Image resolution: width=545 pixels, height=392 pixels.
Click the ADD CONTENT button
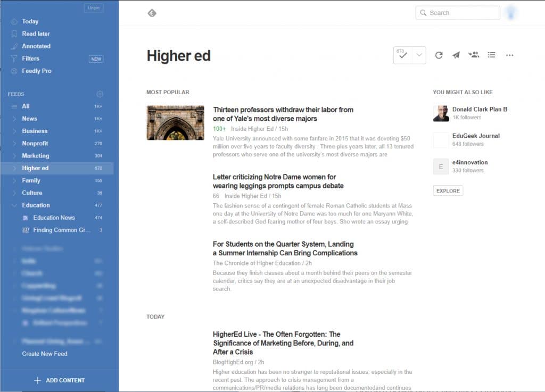(60, 380)
